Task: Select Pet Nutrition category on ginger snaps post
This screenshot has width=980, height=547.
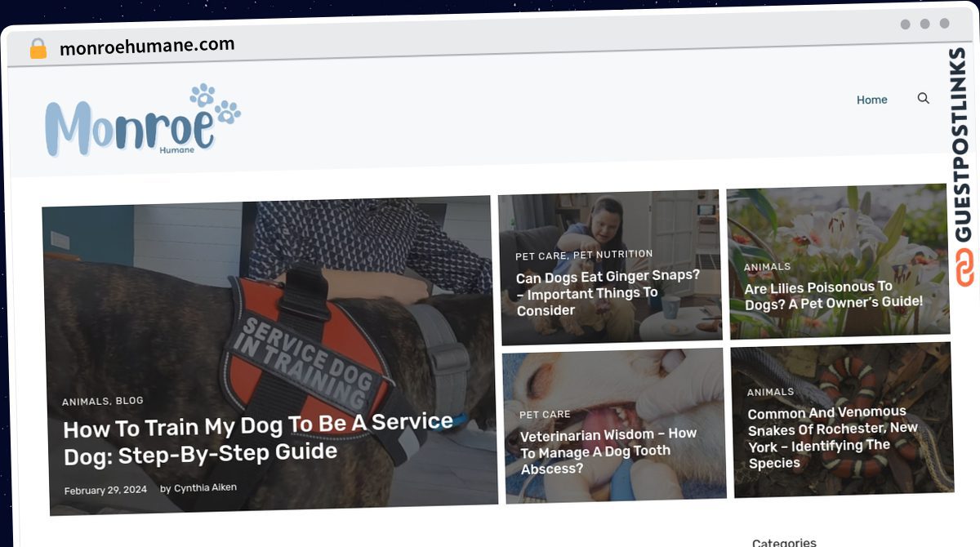Action: click(x=612, y=255)
